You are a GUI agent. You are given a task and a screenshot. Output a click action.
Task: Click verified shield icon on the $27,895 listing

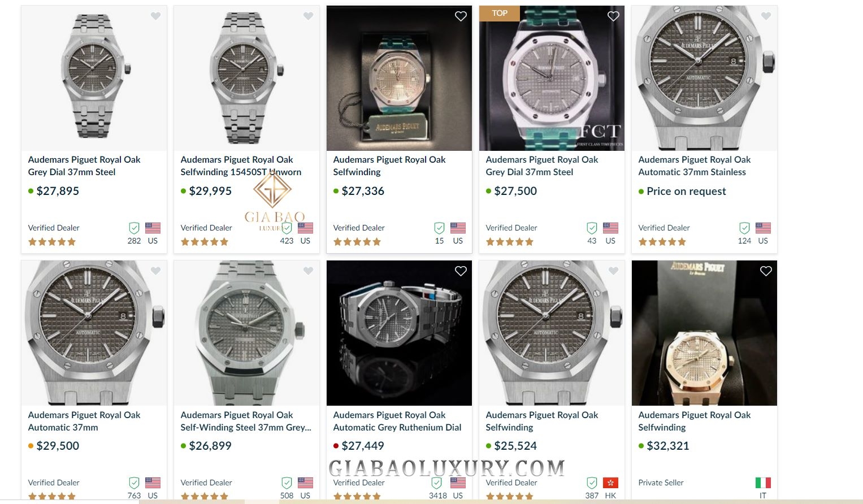click(x=134, y=228)
